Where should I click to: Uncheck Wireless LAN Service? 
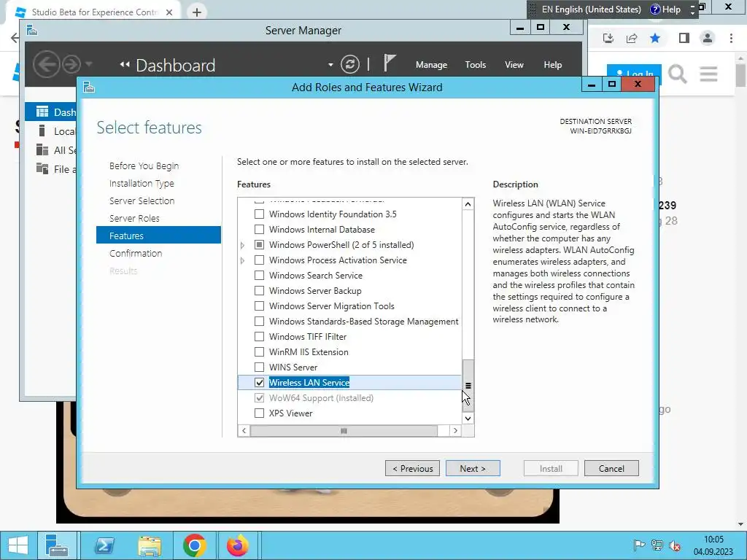click(259, 382)
